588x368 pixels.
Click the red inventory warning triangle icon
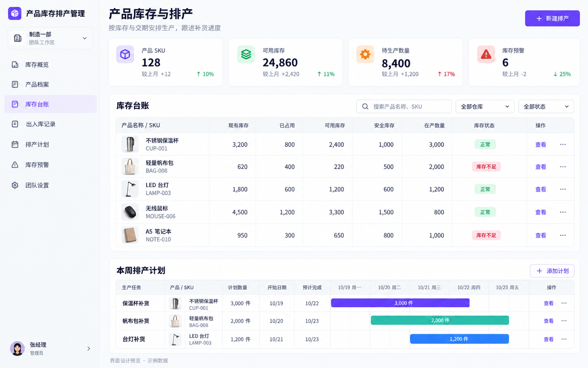(x=486, y=54)
